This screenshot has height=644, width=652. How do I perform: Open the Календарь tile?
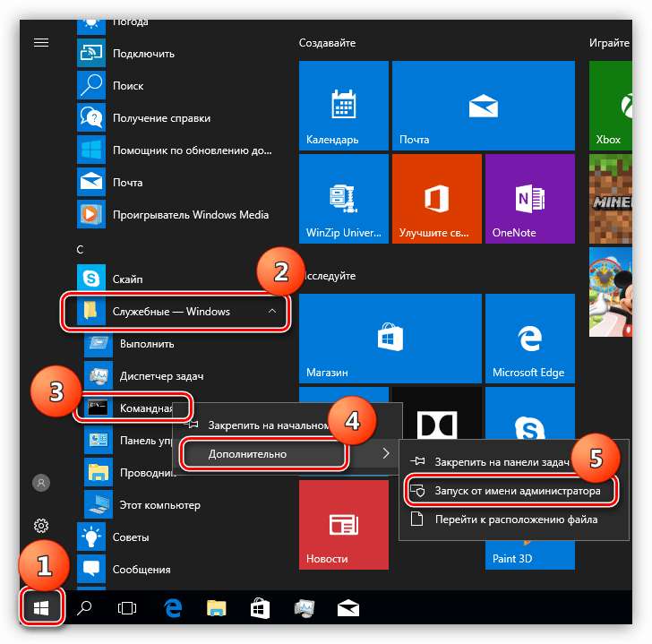click(x=344, y=106)
